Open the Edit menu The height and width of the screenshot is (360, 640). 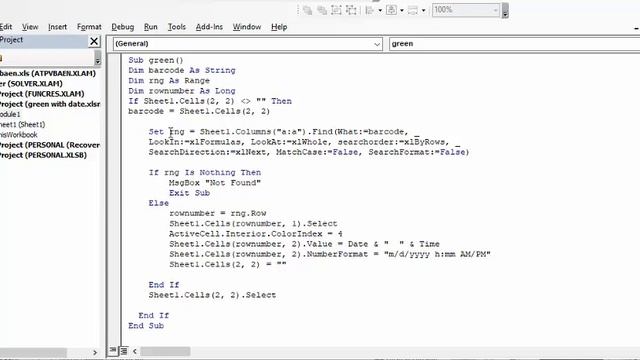(6, 27)
